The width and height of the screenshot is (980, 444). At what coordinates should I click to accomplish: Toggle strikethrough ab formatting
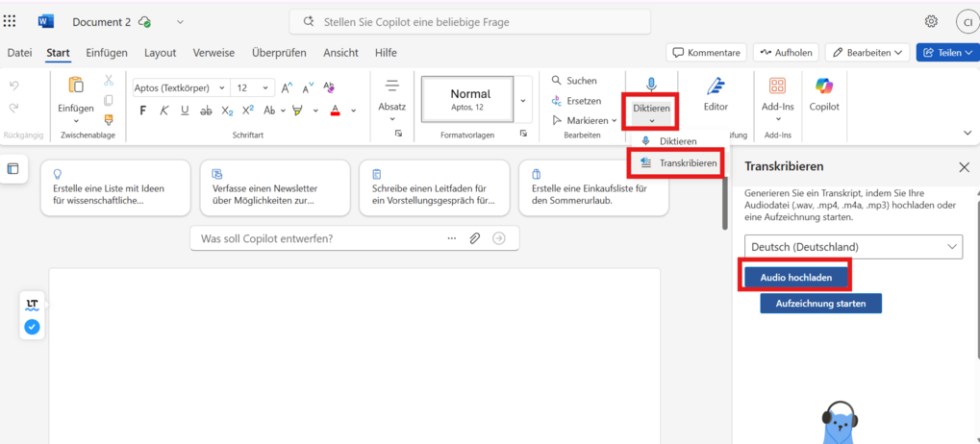pos(206,111)
